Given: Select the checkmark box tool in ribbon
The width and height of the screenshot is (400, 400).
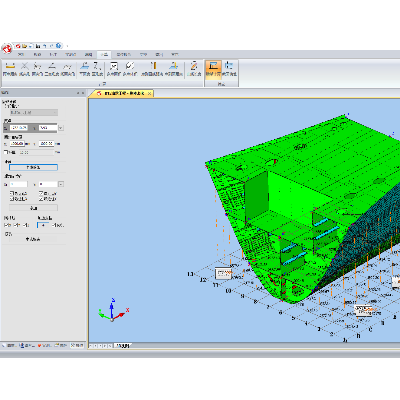Looking at the screenshot, I should [130, 69].
